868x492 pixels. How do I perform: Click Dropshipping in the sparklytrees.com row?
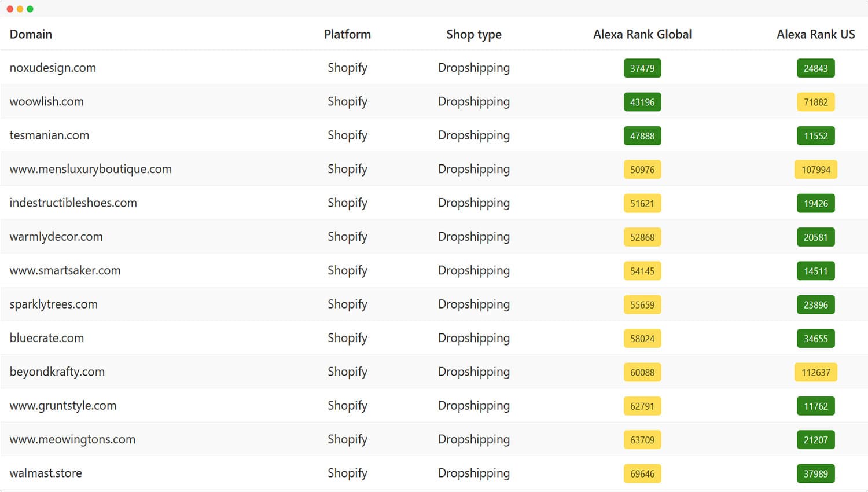474,304
